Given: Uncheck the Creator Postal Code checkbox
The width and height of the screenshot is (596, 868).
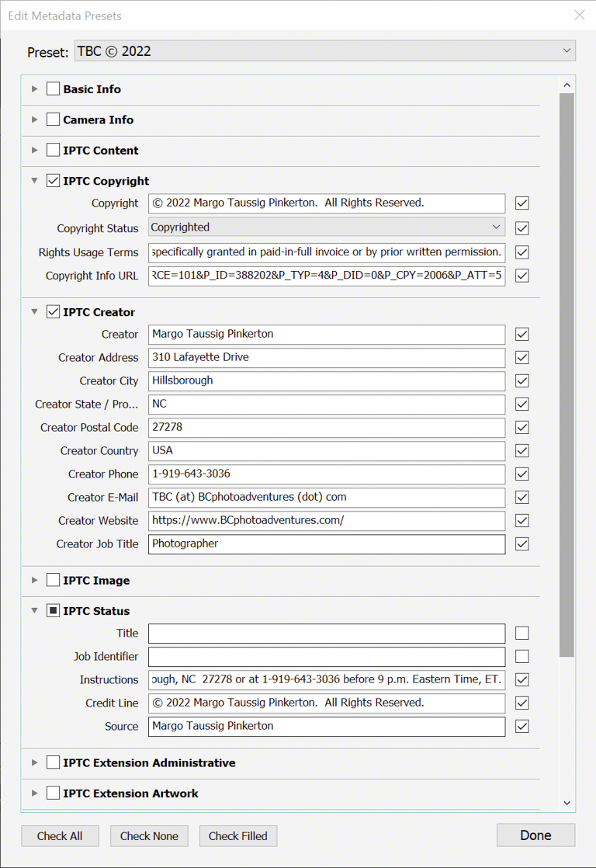Looking at the screenshot, I should [x=521, y=427].
